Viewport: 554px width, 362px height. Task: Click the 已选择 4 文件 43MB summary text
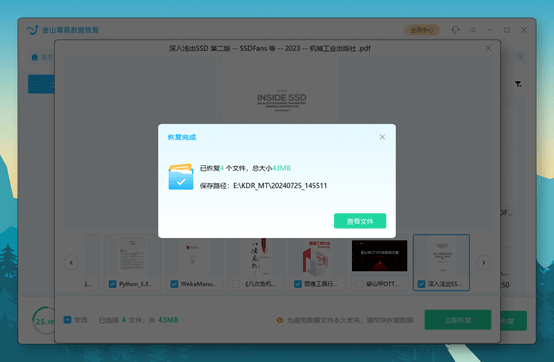tap(138, 320)
